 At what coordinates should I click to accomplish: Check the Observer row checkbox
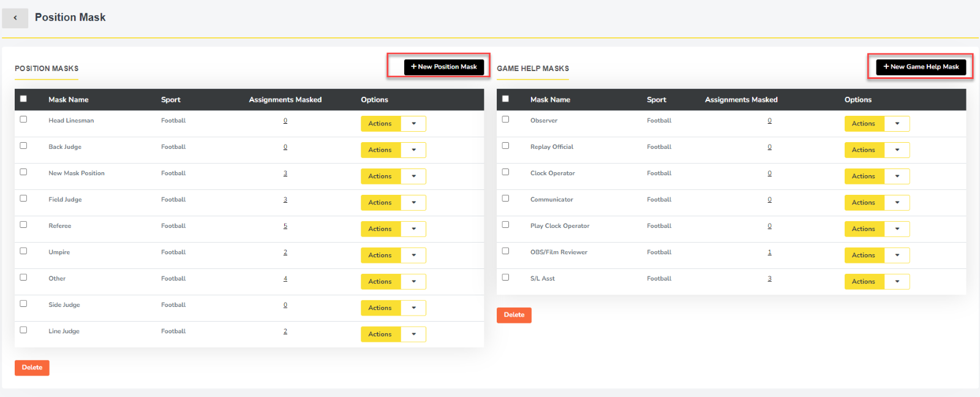[505, 119]
